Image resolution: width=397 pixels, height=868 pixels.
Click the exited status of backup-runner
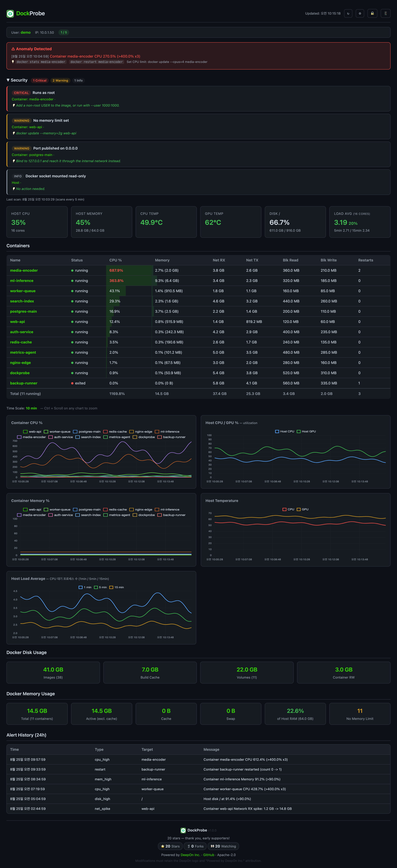pyautogui.click(x=78, y=383)
